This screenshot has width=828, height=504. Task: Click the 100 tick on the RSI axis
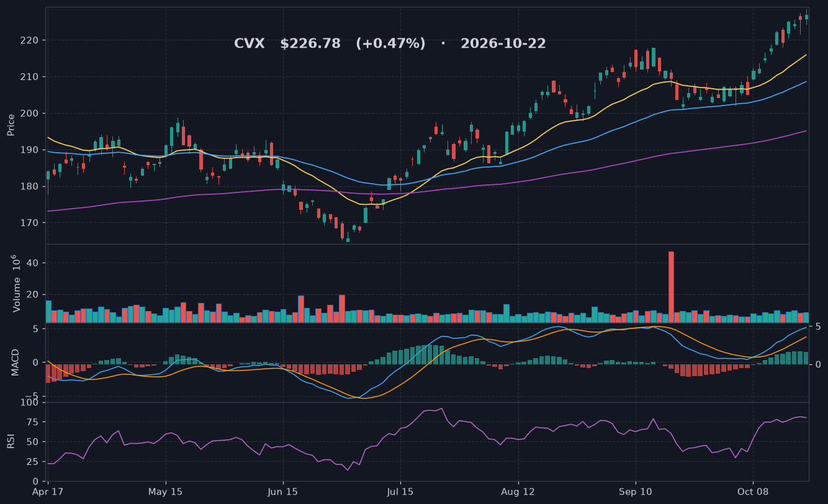click(30, 403)
